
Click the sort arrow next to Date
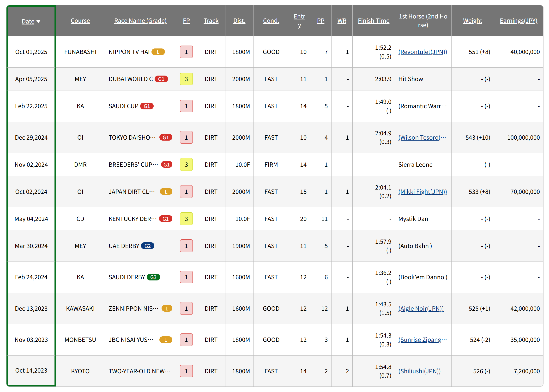pos(38,22)
